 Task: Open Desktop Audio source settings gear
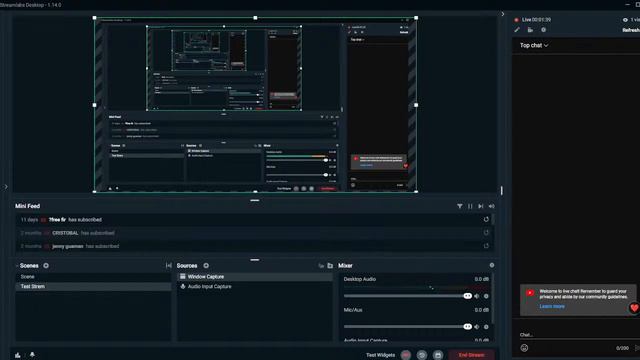click(x=486, y=296)
